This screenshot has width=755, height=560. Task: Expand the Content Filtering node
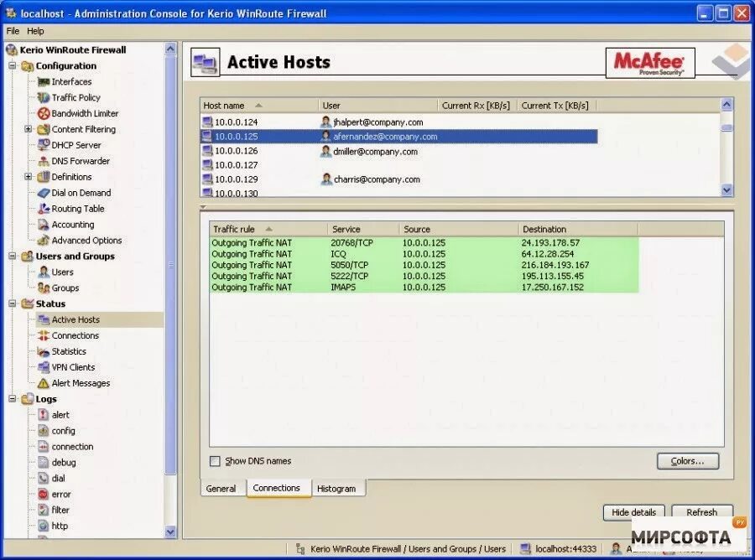pyautogui.click(x=28, y=129)
